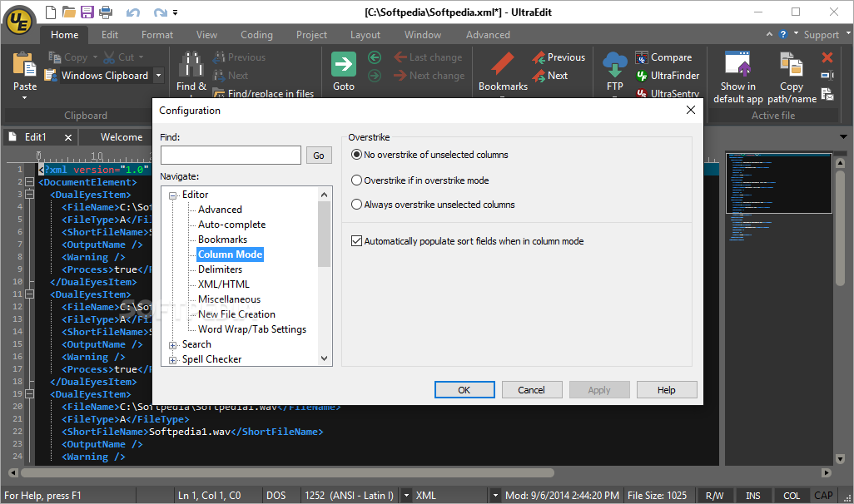Save file with the purple disk icon
Viewport: 854px width, 504px height.
point(87,12)
